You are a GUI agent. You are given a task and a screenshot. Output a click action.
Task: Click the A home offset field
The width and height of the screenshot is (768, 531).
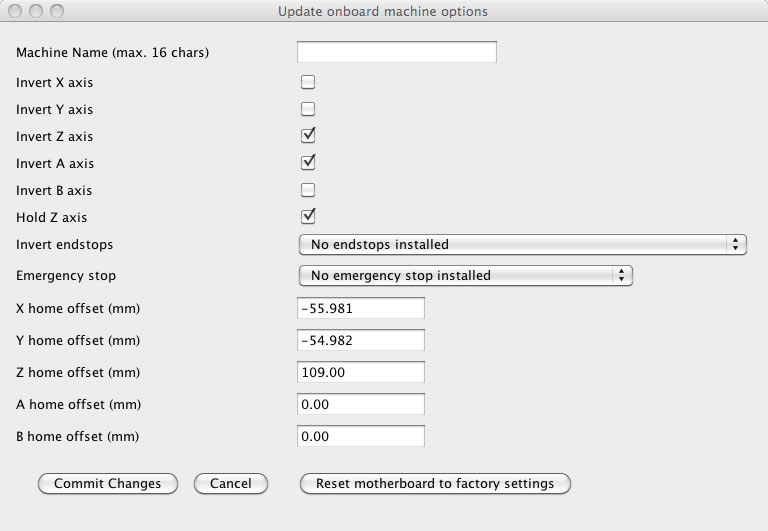tap(361, 405)
